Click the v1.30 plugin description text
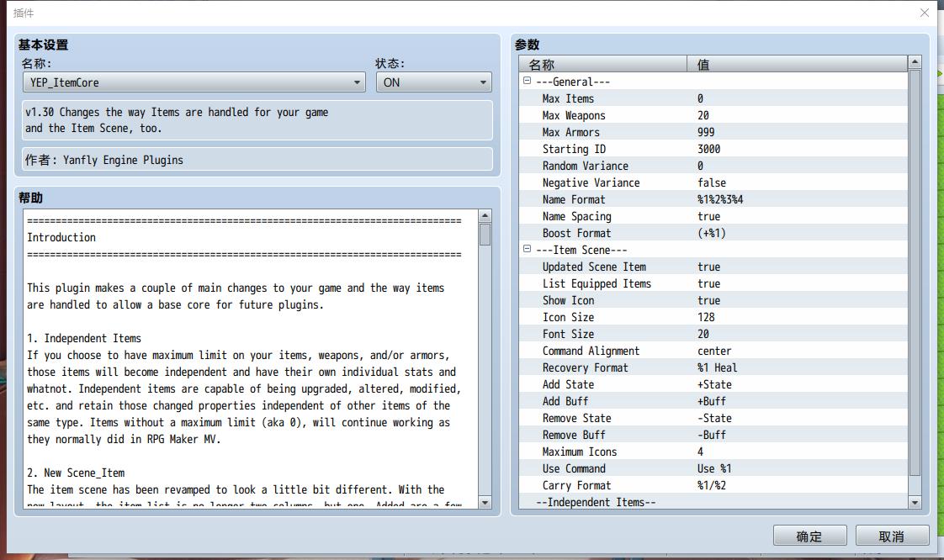Image resolution: width=944 pixels, height=560 pixels. tap(257, 120)
